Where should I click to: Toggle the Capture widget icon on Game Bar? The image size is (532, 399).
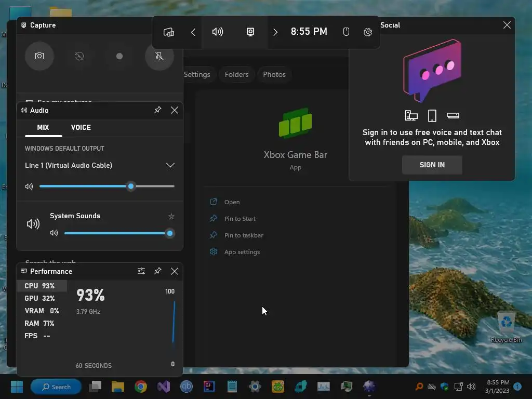250,32
